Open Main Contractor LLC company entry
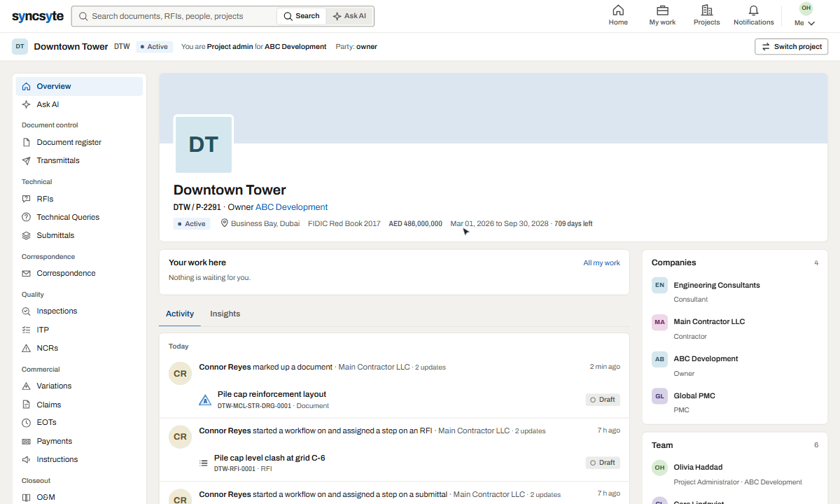 pos(735,328)
